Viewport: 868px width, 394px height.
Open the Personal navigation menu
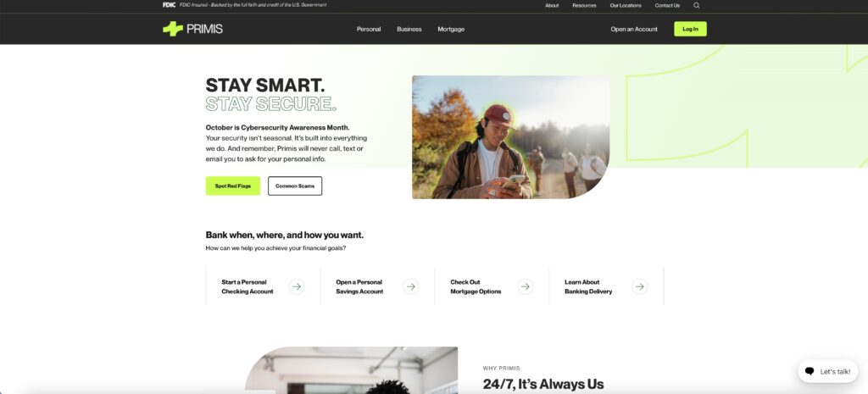[369, 30]
